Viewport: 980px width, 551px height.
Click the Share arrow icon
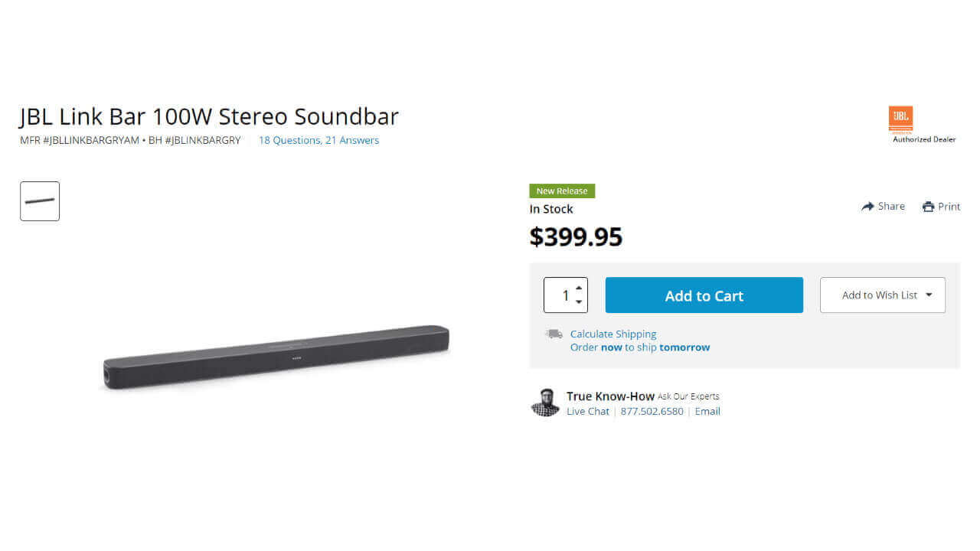pyautogui.click(x=867, y=207)
